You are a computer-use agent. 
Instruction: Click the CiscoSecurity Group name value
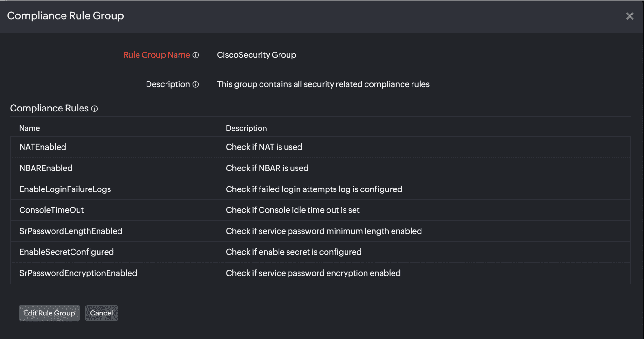coord(256,55)
